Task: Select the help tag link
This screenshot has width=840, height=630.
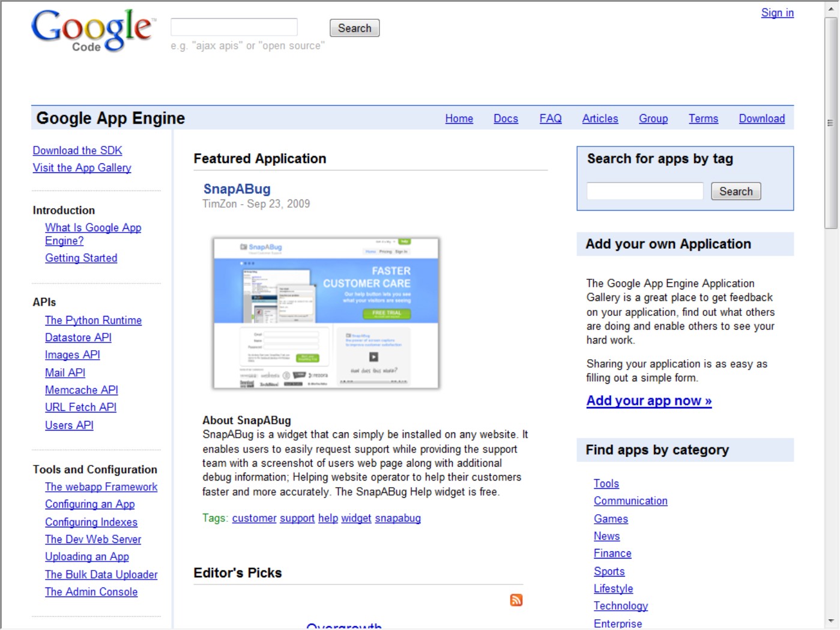Action: tap(328, 518)
